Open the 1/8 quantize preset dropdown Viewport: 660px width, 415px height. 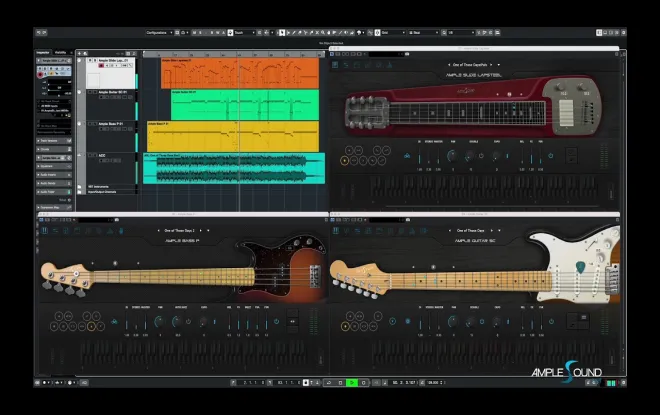[461, 32]
